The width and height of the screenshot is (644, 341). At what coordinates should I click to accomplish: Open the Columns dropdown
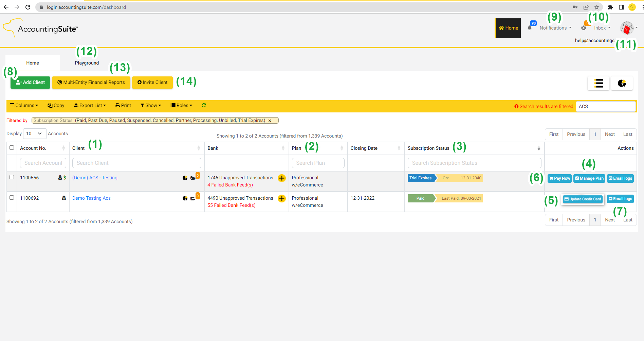[x=24, y=105]
